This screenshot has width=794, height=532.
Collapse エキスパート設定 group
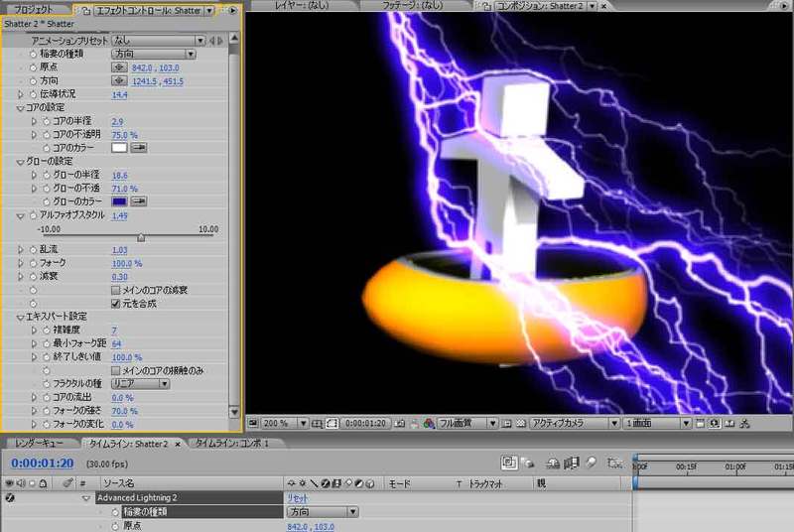(20, 317)
